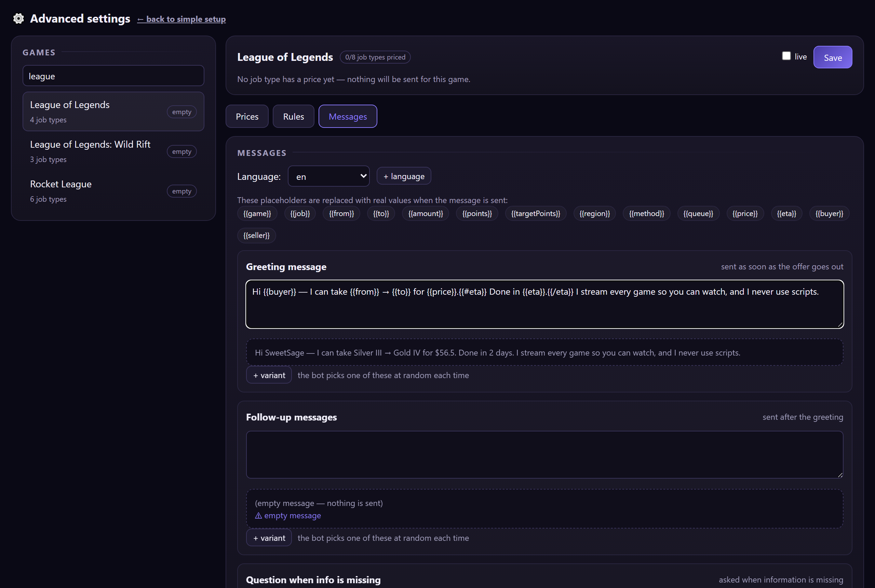Viewport: 875px width, 588px height.
Task: Insert the {{points}} placeholder chip
Action: tap(477, 213)
